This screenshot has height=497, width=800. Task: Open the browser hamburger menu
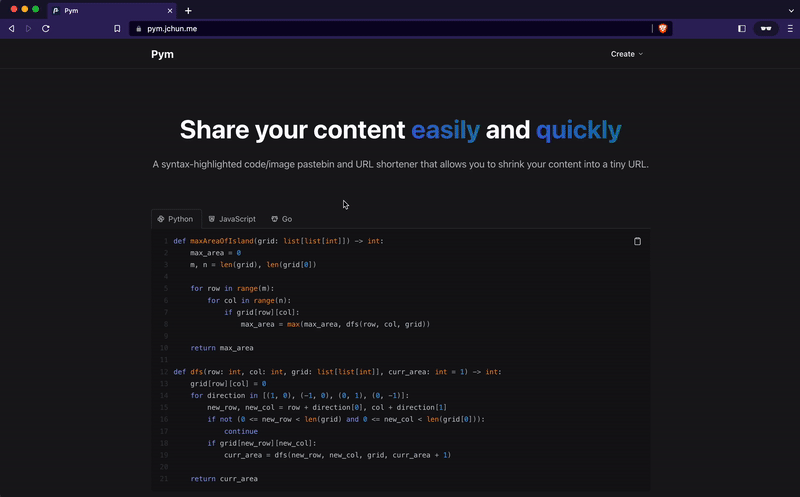(790, 29)
